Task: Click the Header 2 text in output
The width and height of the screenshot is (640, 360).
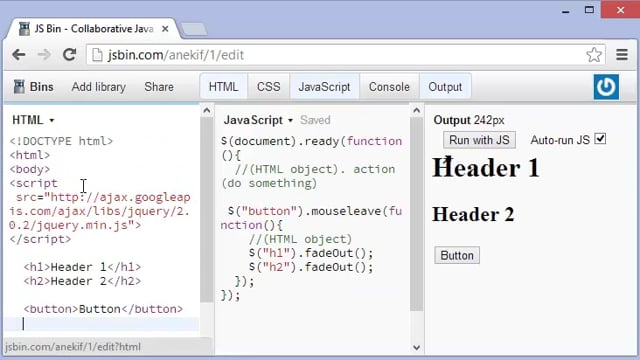Action: click(x=473, y=214)
